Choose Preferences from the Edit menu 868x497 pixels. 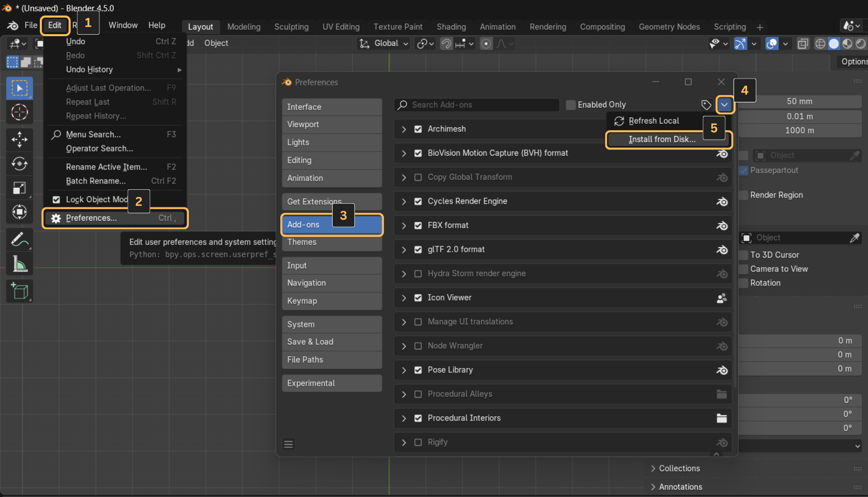point(115,218)
